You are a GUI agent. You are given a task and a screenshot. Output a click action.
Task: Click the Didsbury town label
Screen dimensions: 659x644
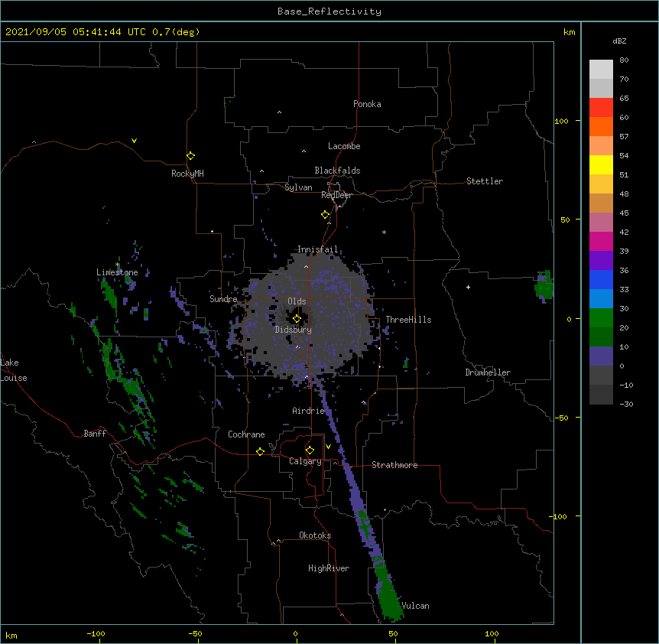[294, 330]
